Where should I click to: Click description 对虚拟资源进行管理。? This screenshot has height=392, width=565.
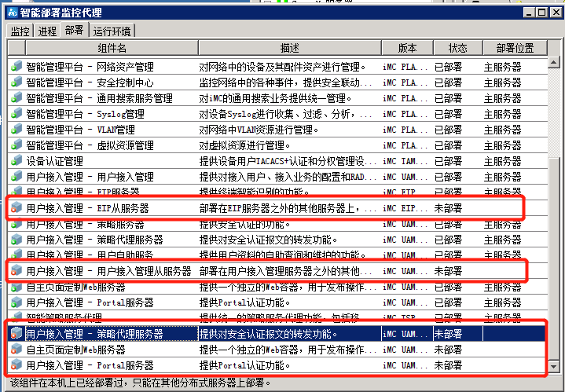click(x=245, y=145)
